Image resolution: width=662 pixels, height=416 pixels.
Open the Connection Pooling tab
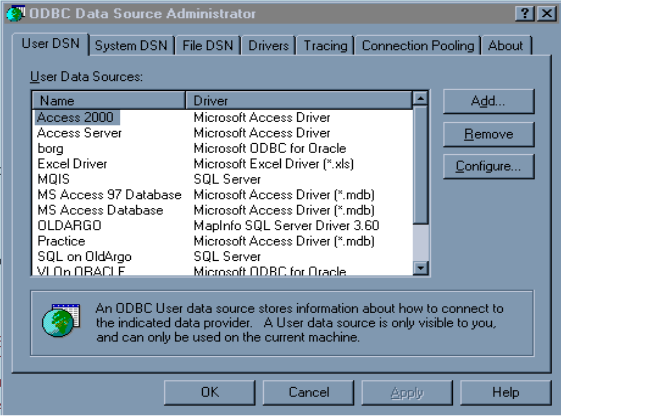[418, 45]
